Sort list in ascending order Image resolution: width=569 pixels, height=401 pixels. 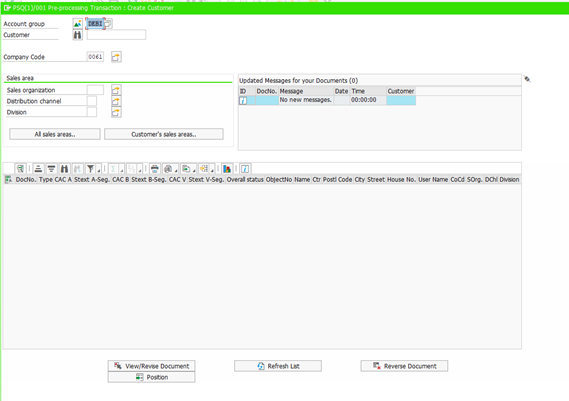coord(38,169)
